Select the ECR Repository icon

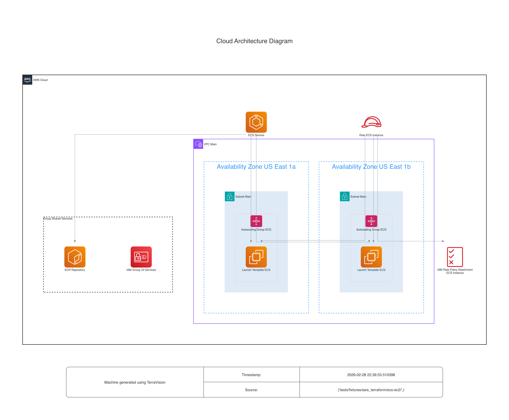pos(75,257)
